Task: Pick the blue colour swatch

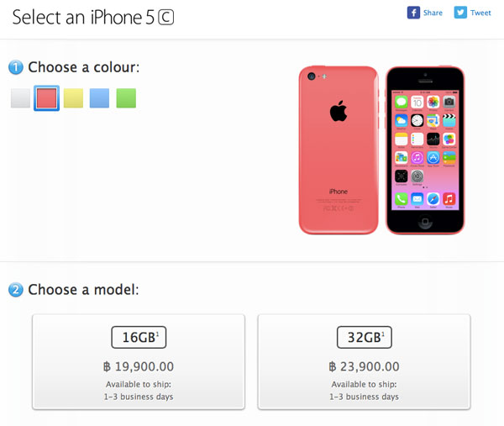Action: coord(99,98)
